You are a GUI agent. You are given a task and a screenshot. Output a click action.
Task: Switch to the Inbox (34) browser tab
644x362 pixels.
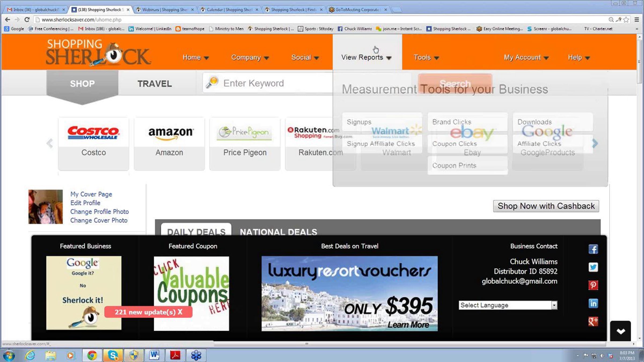(x=35, y=10)
